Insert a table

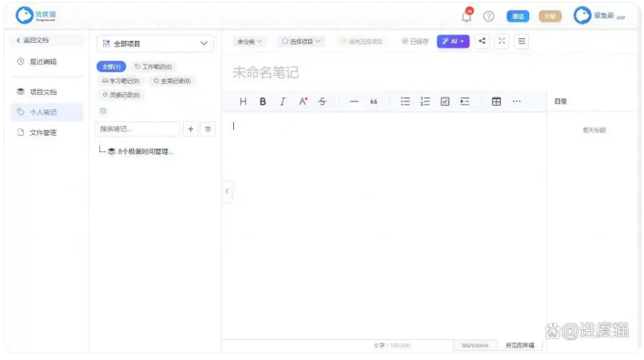496,101
